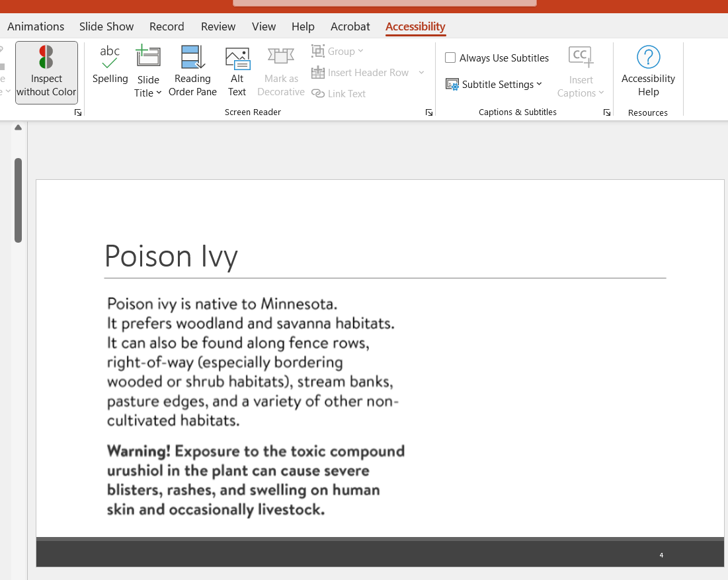The height and width of the screenshot is (580, 728).
Task: Open the Insert Captions menu
Action: click(x=581, y=72)
